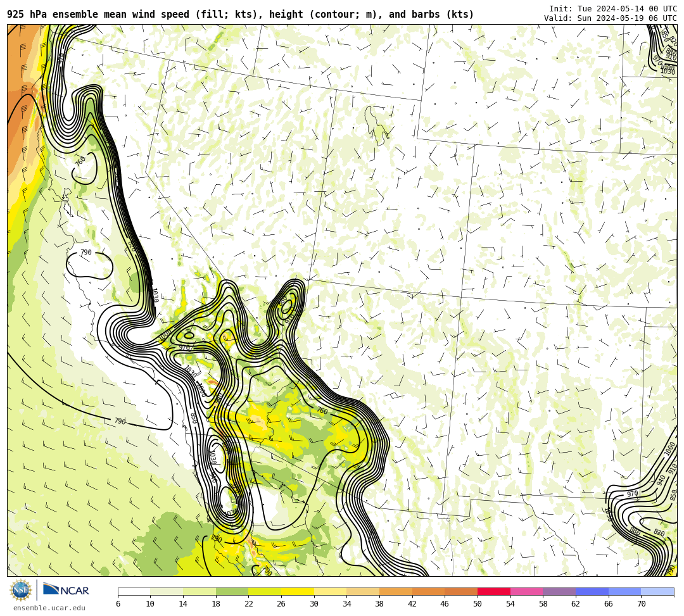Image resolution: width=684 pixels, height=616 pixels.
Task: Click the legend label 6
Action: pyautogui.click(x=118, y=604)
